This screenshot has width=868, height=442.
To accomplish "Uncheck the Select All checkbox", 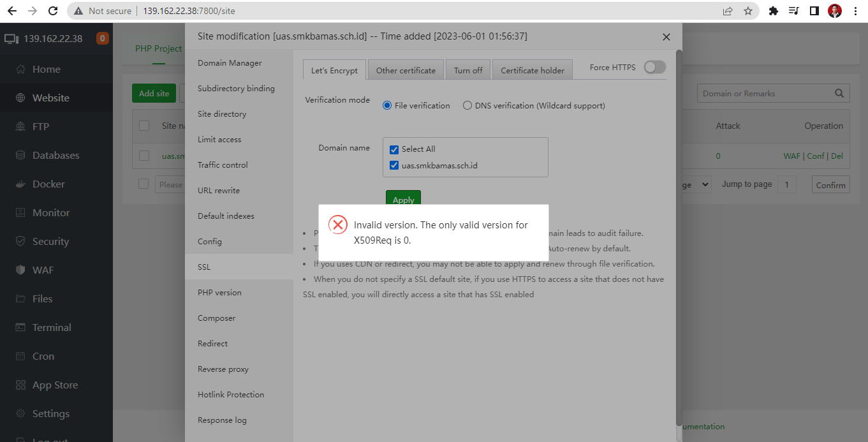I will [x=394, y=149].
